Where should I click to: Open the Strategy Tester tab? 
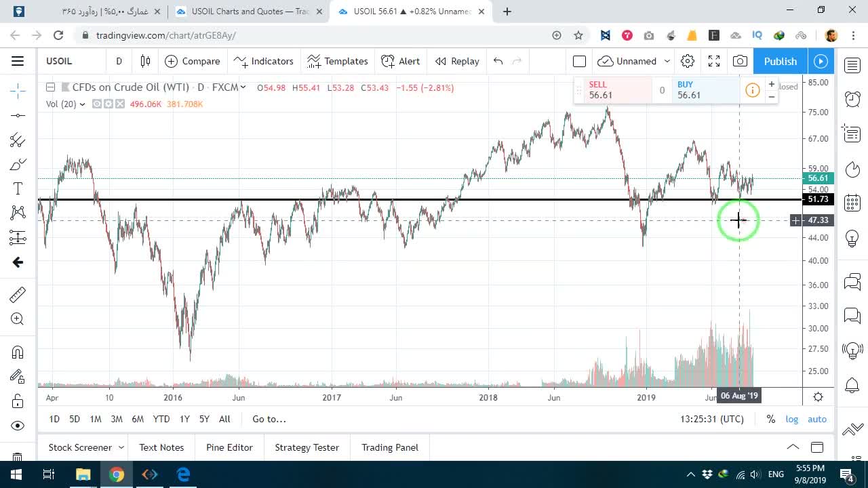point(307,447)
